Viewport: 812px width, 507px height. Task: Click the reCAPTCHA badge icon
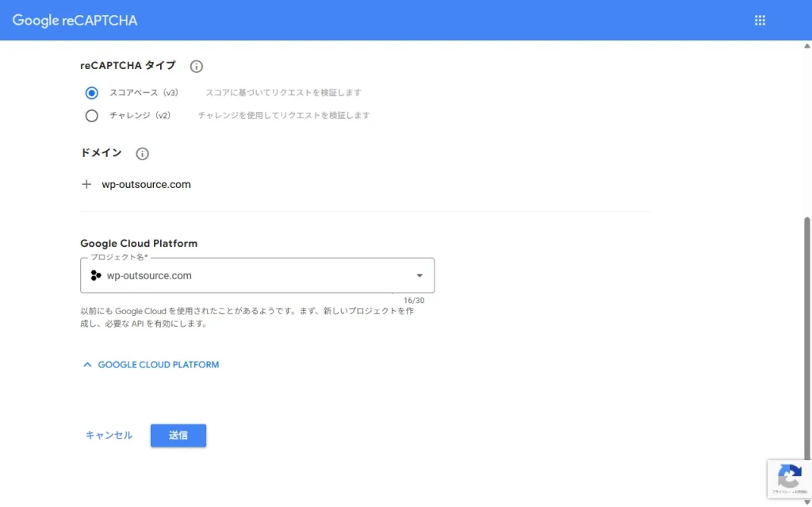[x=789, y=475]
